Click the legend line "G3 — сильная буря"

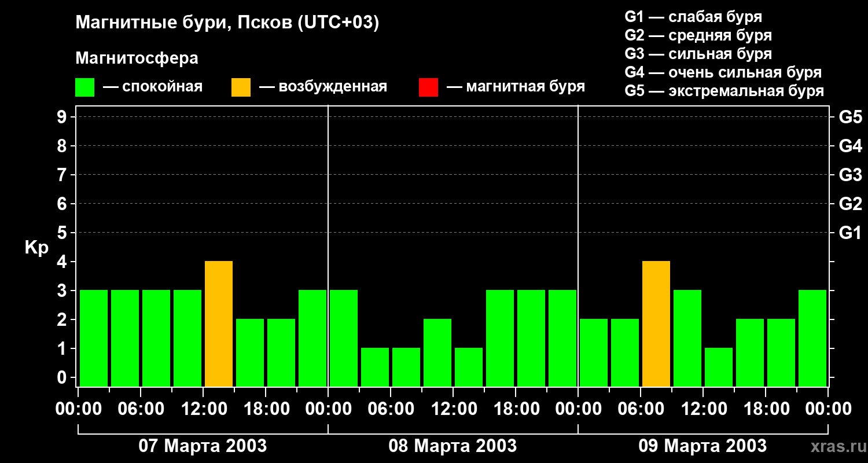pyautogui.click(x=698, y=54)
